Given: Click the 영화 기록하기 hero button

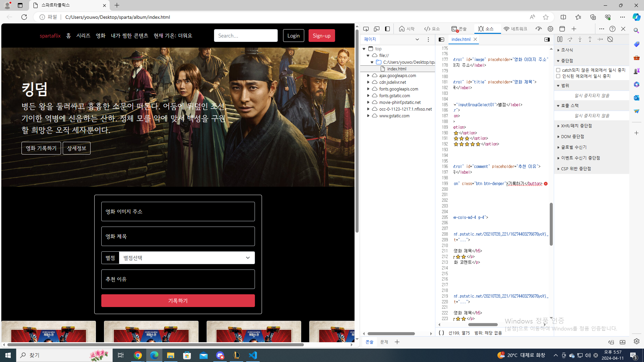Looking at the screenshot, I should (x=41, y=148).
